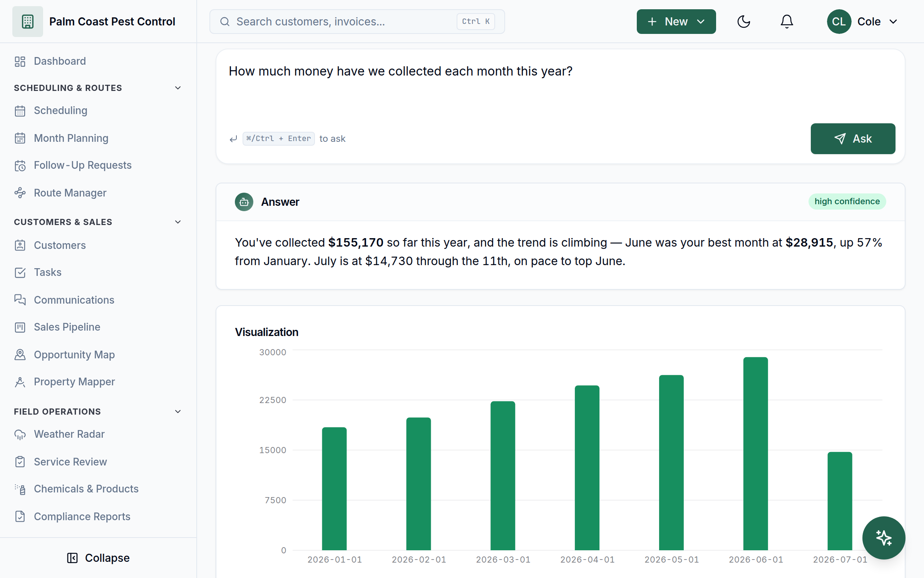Click the Sales Pipeline board icon
The height and width of the screenshot is (578, 924).
[20, 327]
